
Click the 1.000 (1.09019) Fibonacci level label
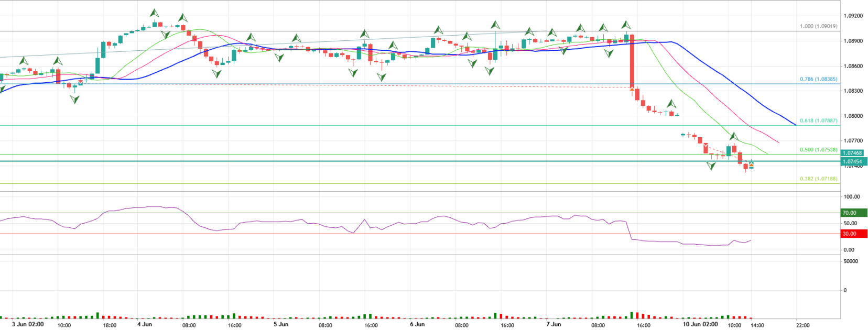tap(818, 26)
